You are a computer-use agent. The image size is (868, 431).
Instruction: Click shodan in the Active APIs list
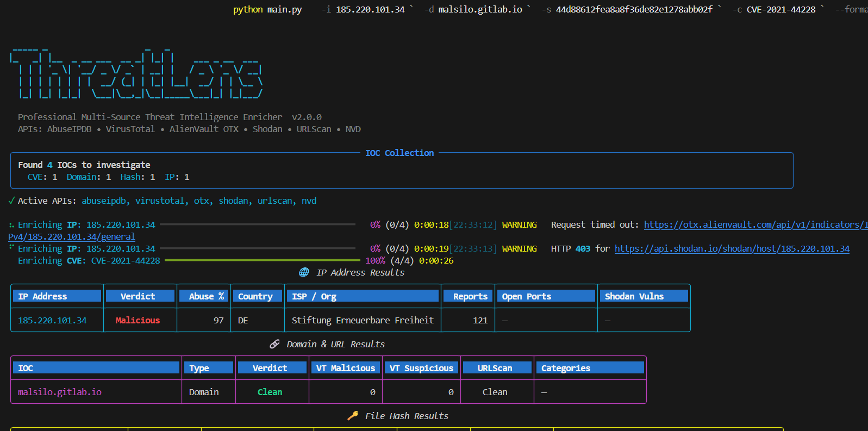click(233, 201)
